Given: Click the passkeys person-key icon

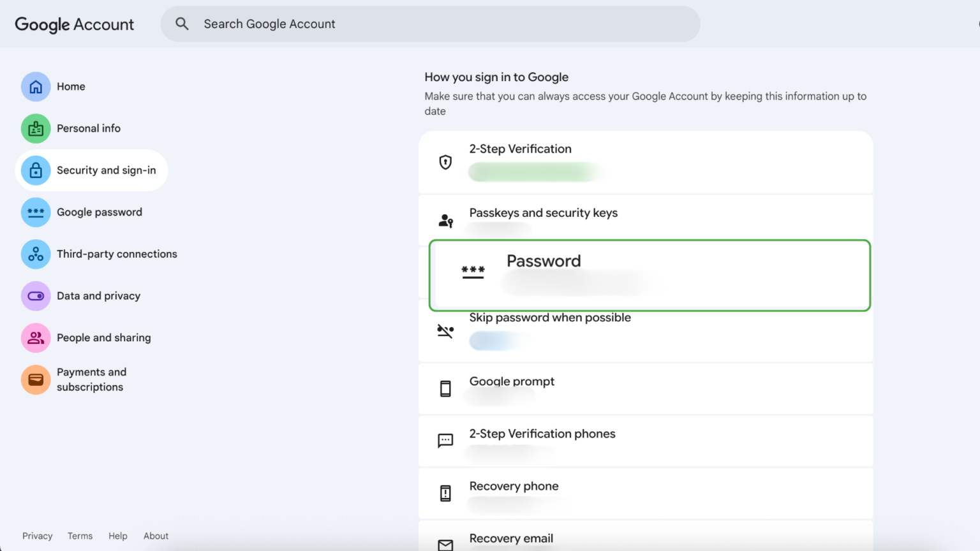Looking at the screenshot, I should pyautogui.click(x=445, y=221).
